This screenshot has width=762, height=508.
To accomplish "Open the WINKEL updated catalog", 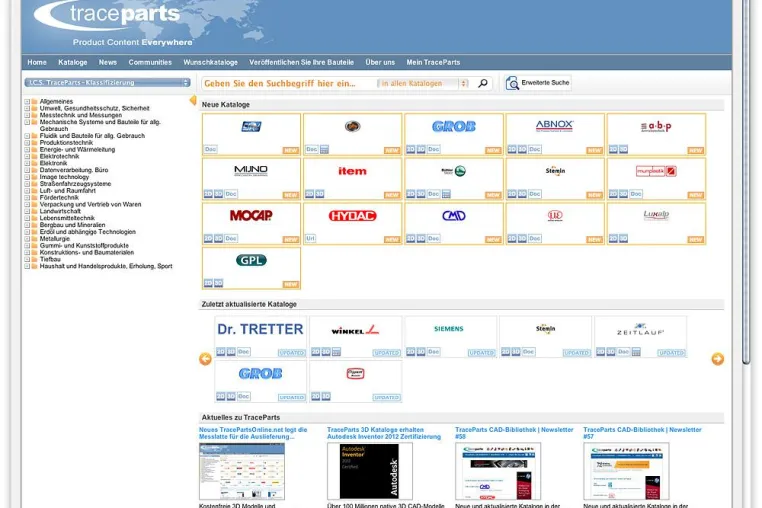I will coord(355,330).
